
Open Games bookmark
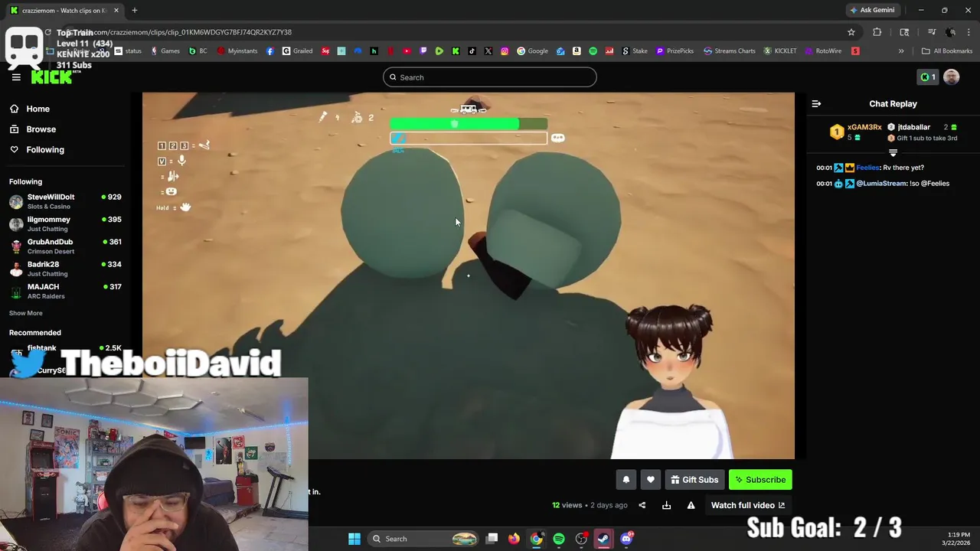[165, 51]
